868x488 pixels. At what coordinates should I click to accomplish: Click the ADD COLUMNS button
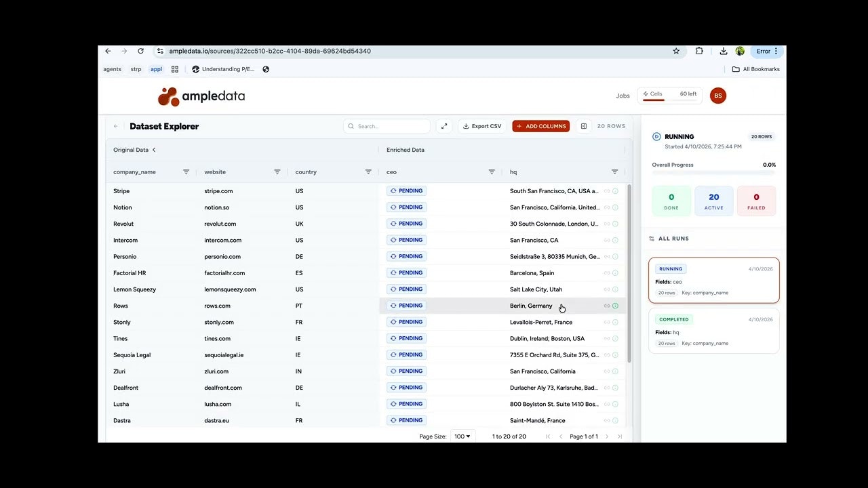pos(541,126)
